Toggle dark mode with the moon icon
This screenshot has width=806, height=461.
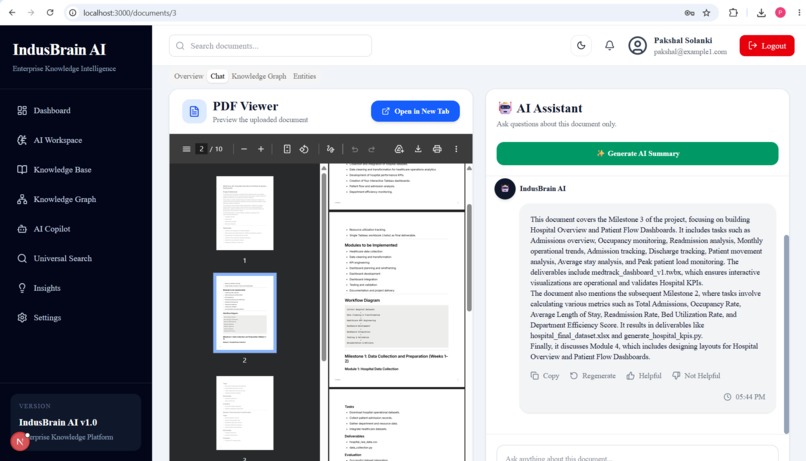pos(581,46)
